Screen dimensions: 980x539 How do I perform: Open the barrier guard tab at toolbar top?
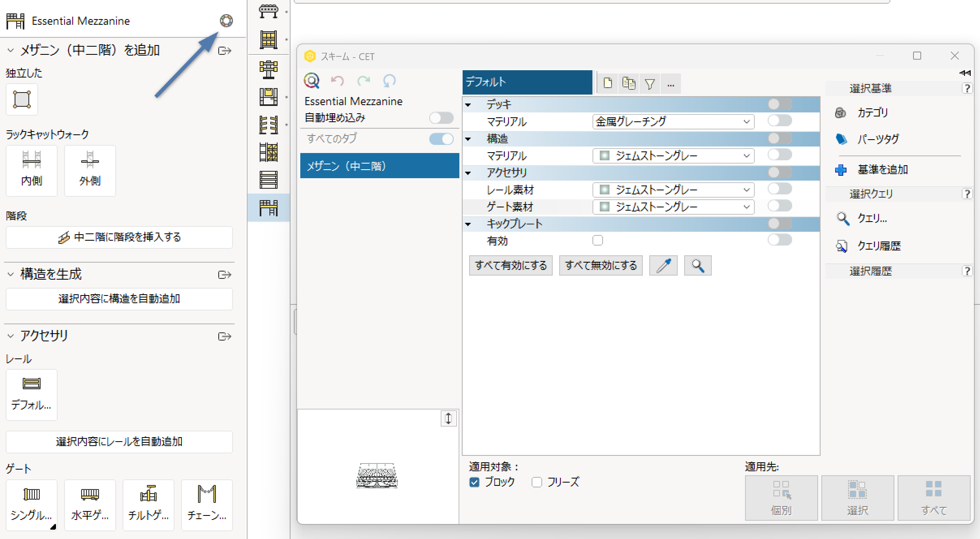(269, 11)
